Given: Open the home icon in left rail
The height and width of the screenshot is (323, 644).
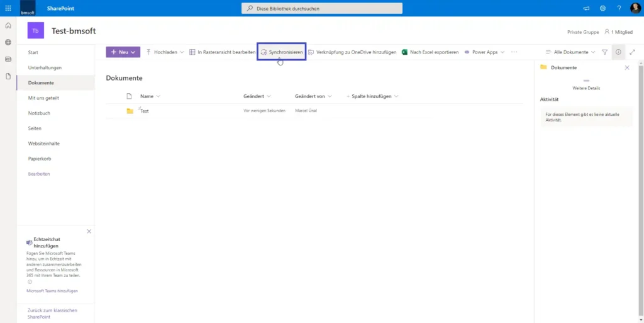Looking at the screenshot, I should (8, 25).
